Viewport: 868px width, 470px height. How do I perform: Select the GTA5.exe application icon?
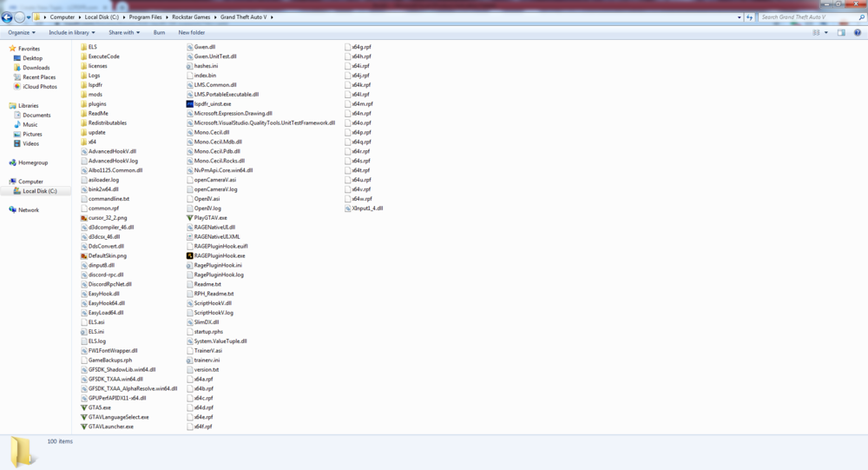[84, 407]
